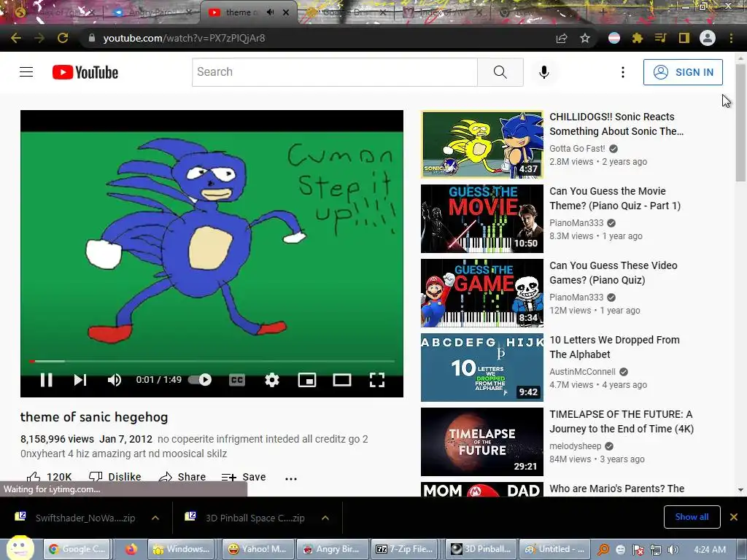Switch to 7-Zip File Manager taskbar item

[x=404, y=549]
